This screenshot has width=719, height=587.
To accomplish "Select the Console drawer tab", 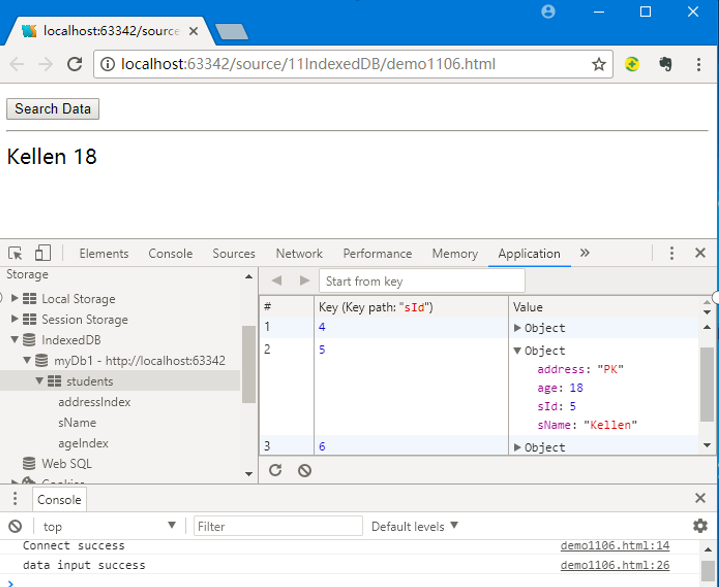I will tap(59, 500).
